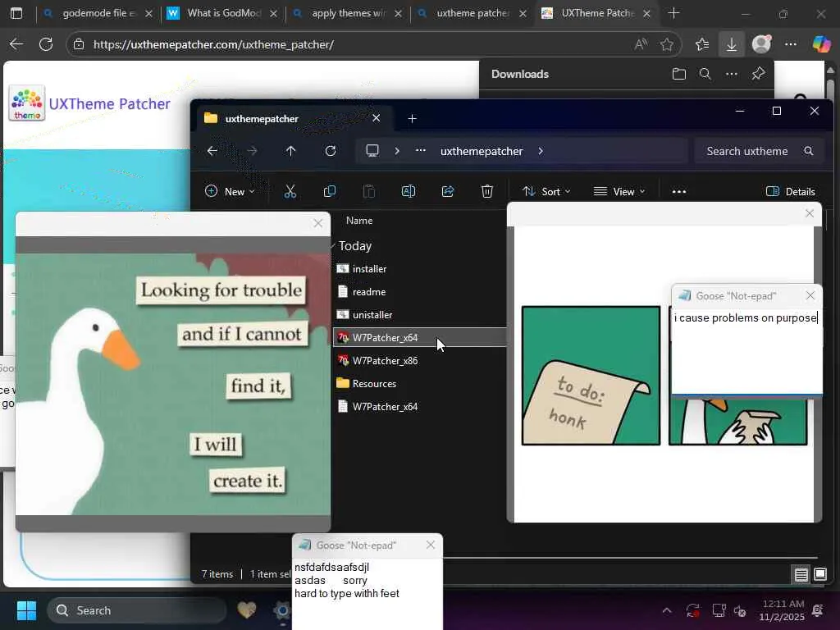Select the installer file in the list
The height and width of the screenshot is (630, 840).
pyautogui.click(x=369, y=269)
